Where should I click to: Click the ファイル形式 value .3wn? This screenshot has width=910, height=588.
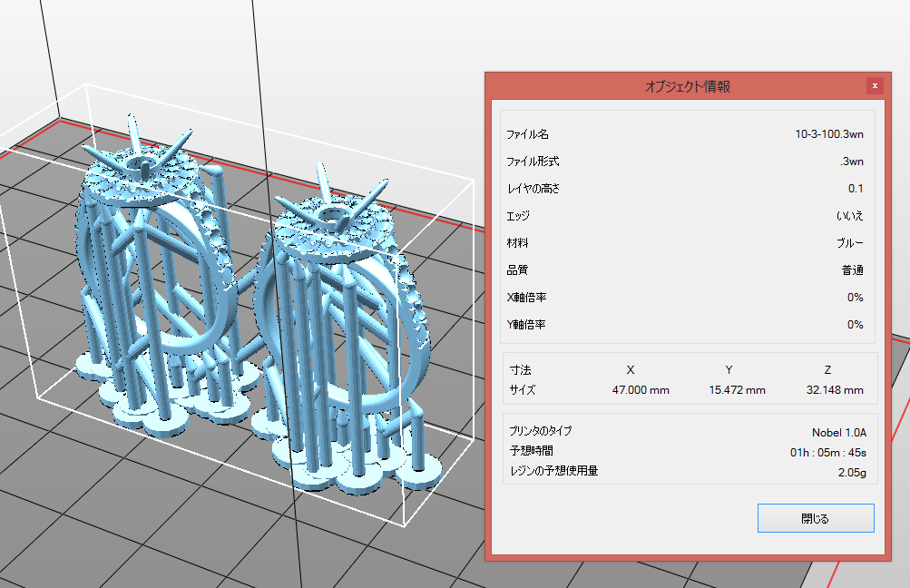[x=851, y=162]
